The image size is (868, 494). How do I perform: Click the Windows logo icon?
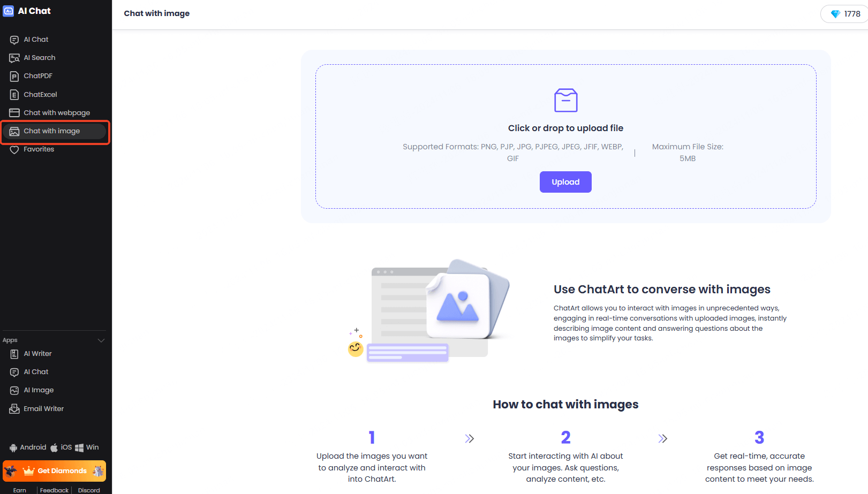[x=79, y=448]
